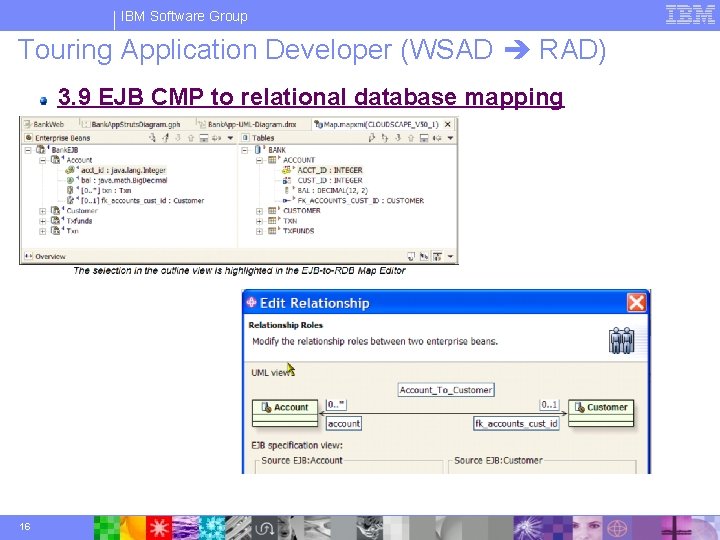Click the Tables pane header icon
Screen dimensions: 720x540
pyautogui.click(x=246, y=138)
